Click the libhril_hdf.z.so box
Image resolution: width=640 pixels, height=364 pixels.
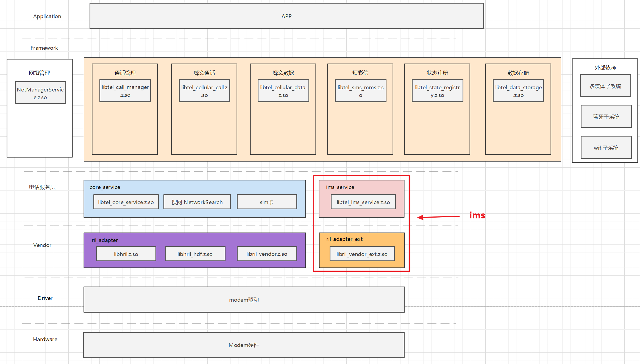[x=195, y=254]
